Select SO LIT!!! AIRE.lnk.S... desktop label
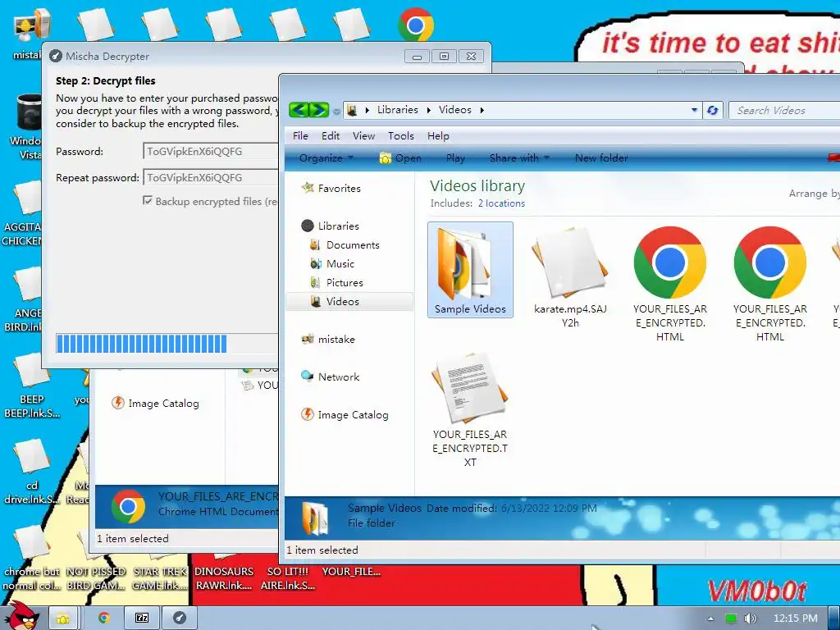The image size is (840, 630). pos(288,578)
